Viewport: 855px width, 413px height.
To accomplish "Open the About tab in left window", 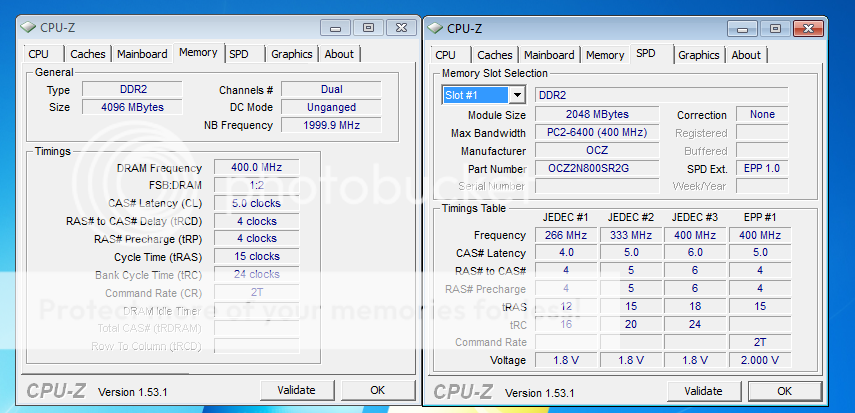I will point(339,54).
